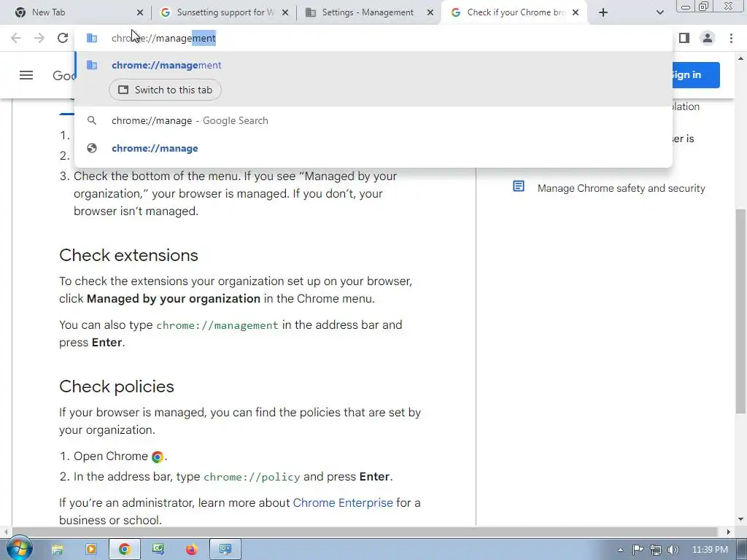Show hidden system tray icons
This screenshot has width=747, height=560.
click(x=620, y=550)
